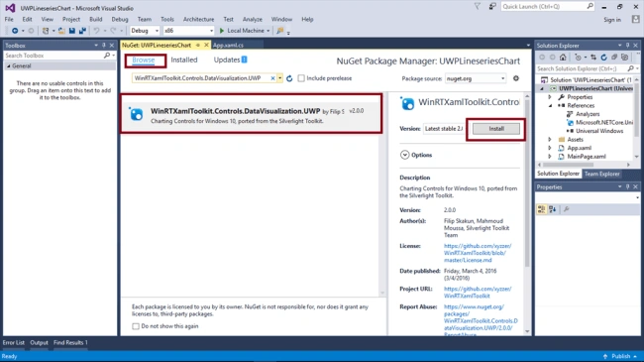Expand MainPage.xaml node

coord(550,157)
